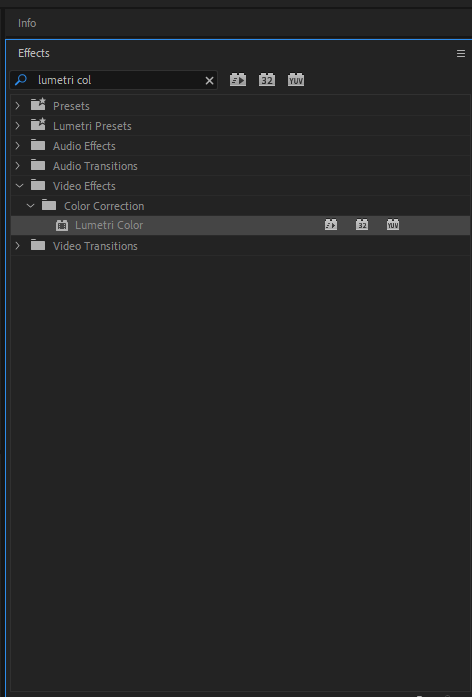Collapse the Color Correction subfolder
Viewport: 472px width, 697px height.
(x=30, y=206)
